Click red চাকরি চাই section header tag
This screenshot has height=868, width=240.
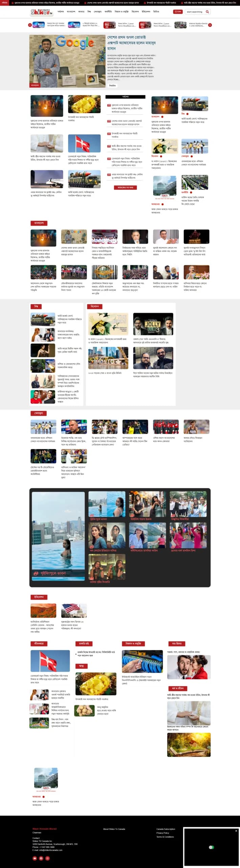pyautogui.click(x=84, y=643)
